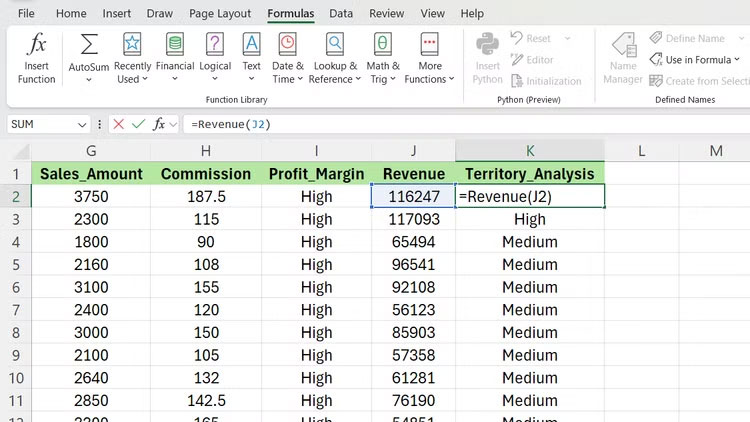Open the Text functions library

click(252, 56)
